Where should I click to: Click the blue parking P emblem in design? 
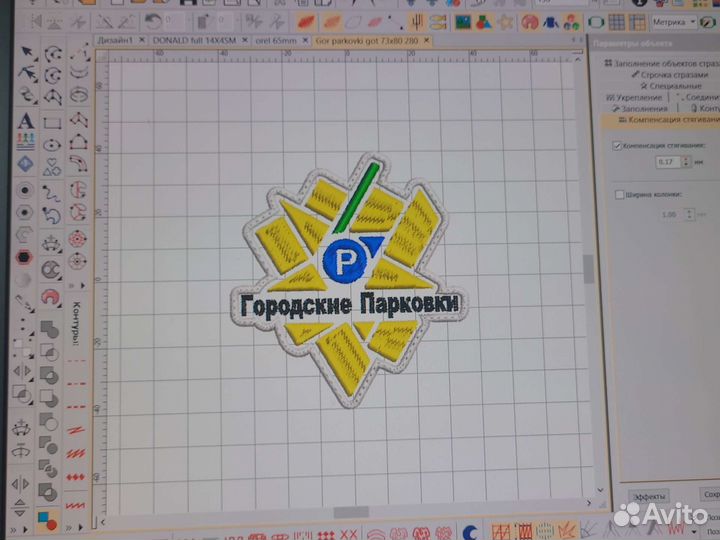click(x=344, y=261)
